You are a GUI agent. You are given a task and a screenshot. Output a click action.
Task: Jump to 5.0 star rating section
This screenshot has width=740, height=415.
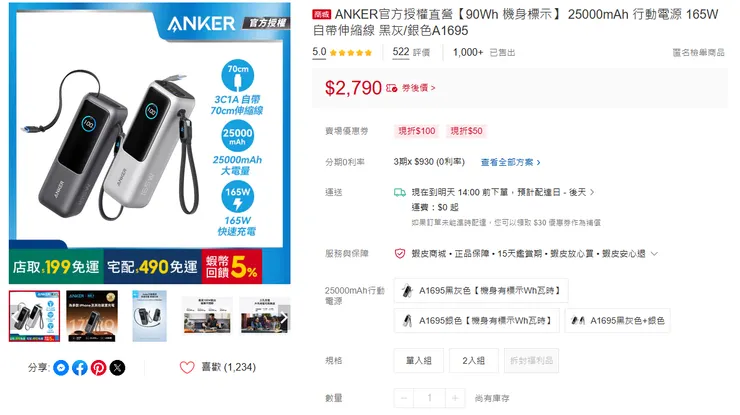[x=342, y=52]
